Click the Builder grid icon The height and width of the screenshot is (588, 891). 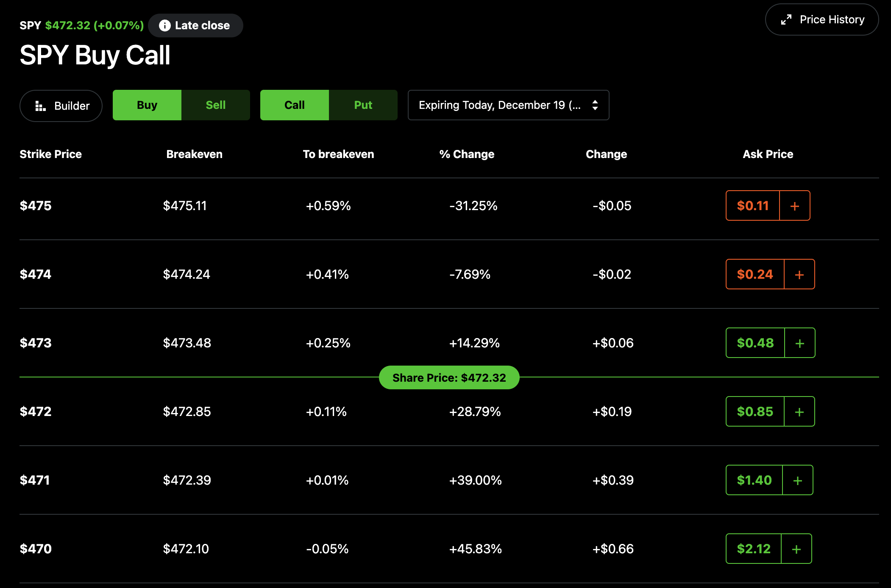coord(40,106)
